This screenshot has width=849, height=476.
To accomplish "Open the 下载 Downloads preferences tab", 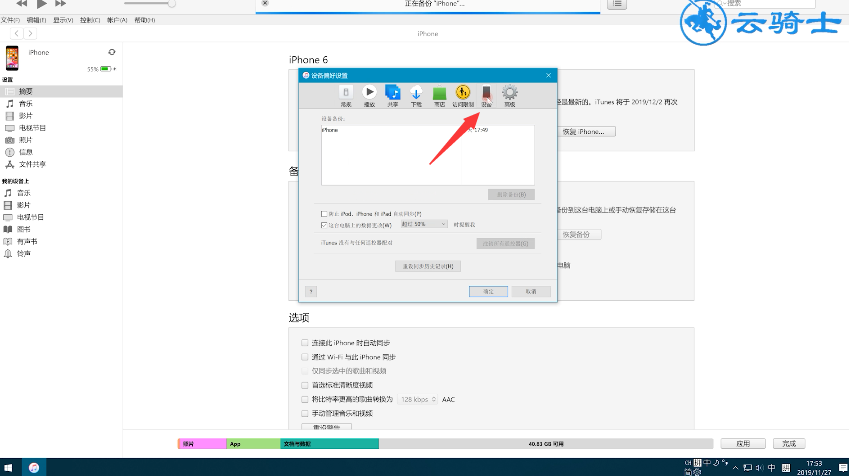I will tap(416, 96).
